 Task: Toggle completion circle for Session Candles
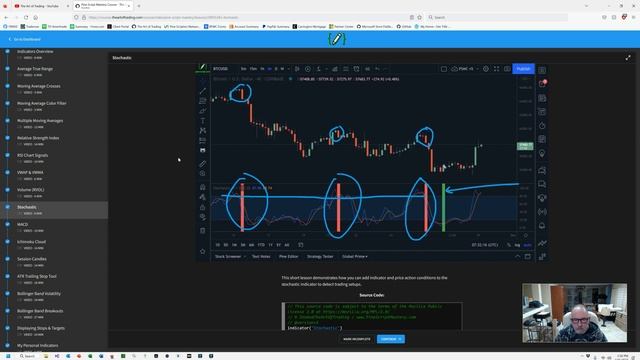click(7, 259)
